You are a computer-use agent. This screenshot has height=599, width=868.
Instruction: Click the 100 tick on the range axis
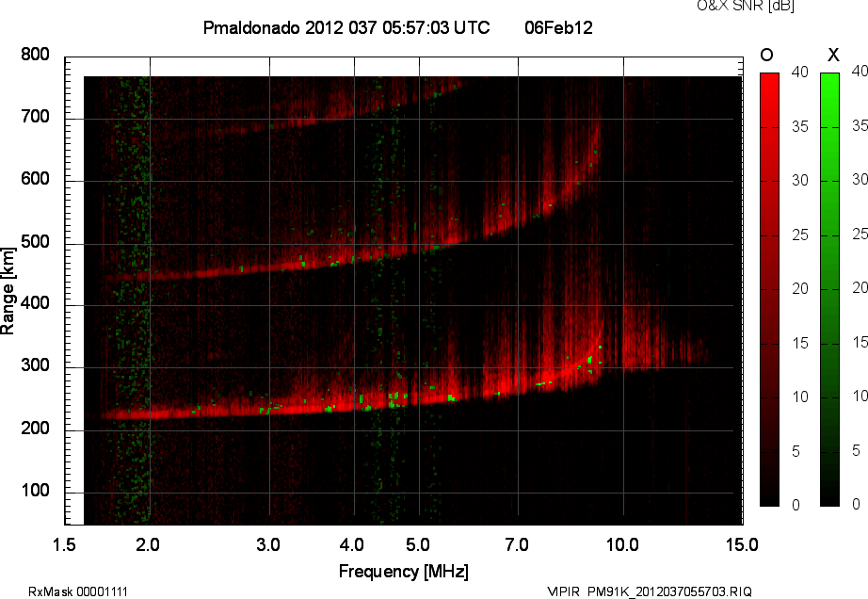35,492
